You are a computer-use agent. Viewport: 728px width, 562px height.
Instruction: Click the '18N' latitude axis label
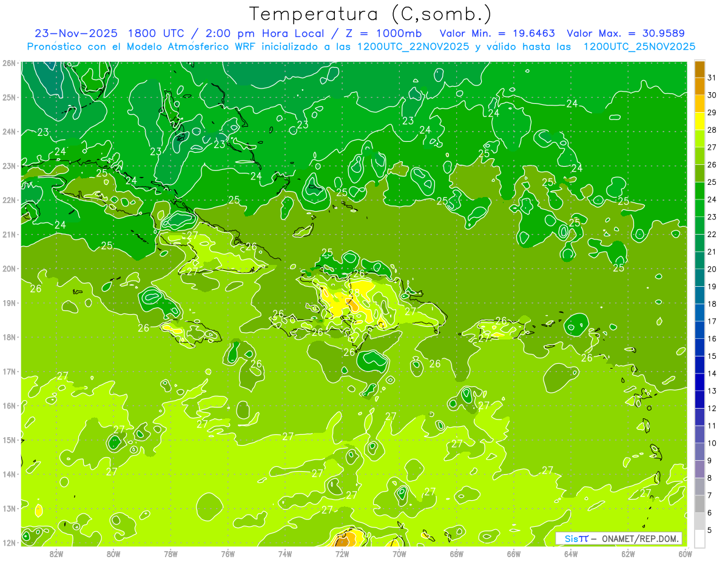(9, 337)
